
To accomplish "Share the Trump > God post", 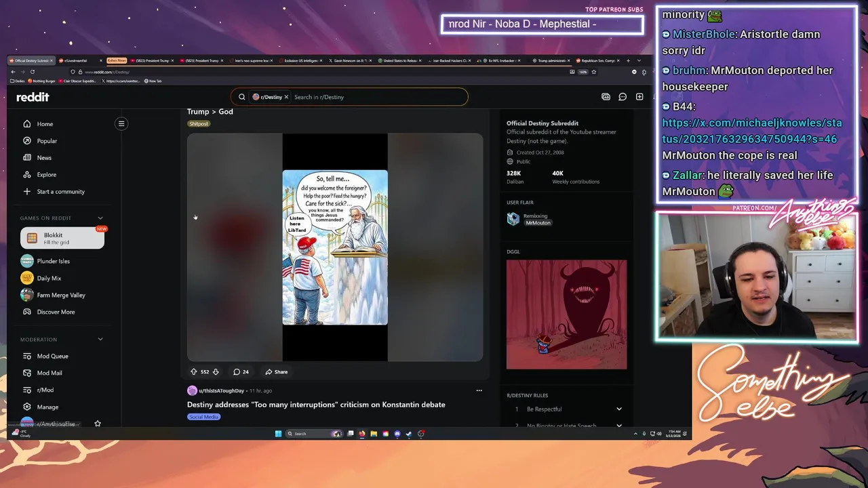I will [277, 371].
